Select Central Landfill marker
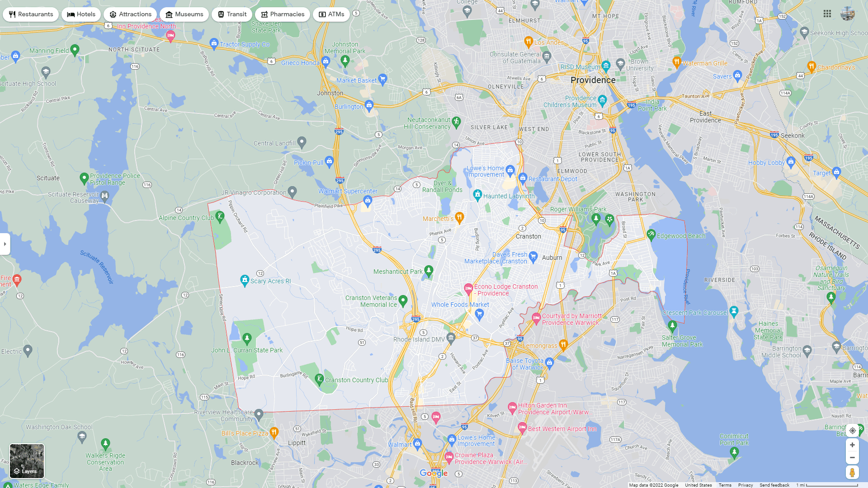868x488 pixels. coord(302,142)
